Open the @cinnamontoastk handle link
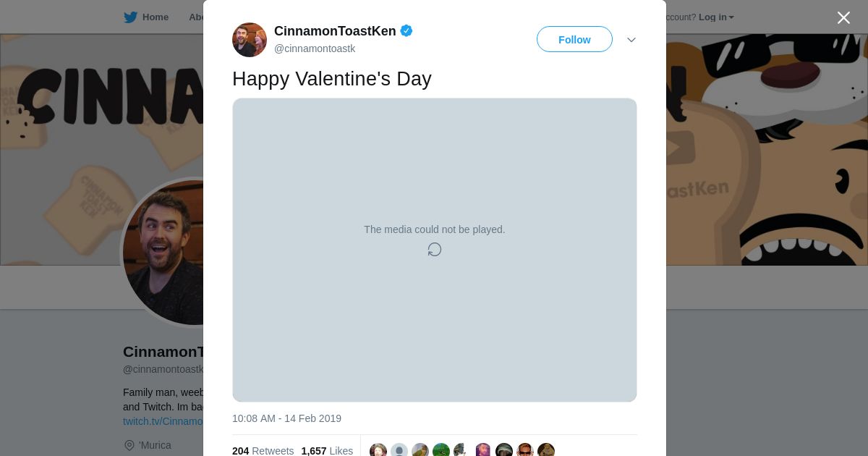The image size is (868, 456). point(315,48)
